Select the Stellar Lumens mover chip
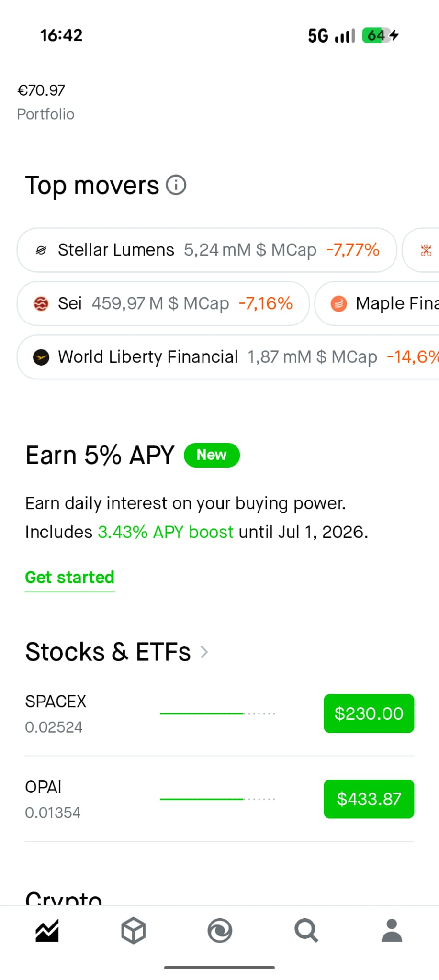This screenshot has height=980, width=439. [x=207, y=250]
